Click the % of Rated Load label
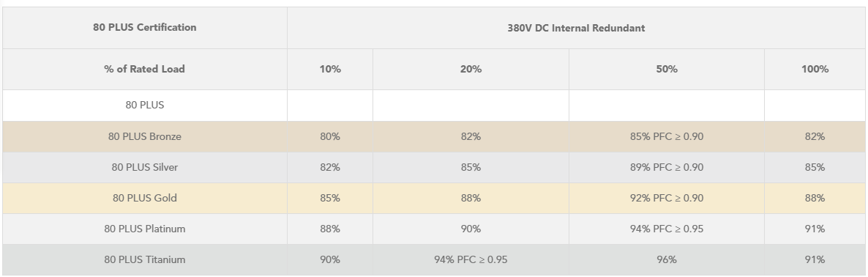The height and width of the screenshot is (277, 868). (144, 69)
